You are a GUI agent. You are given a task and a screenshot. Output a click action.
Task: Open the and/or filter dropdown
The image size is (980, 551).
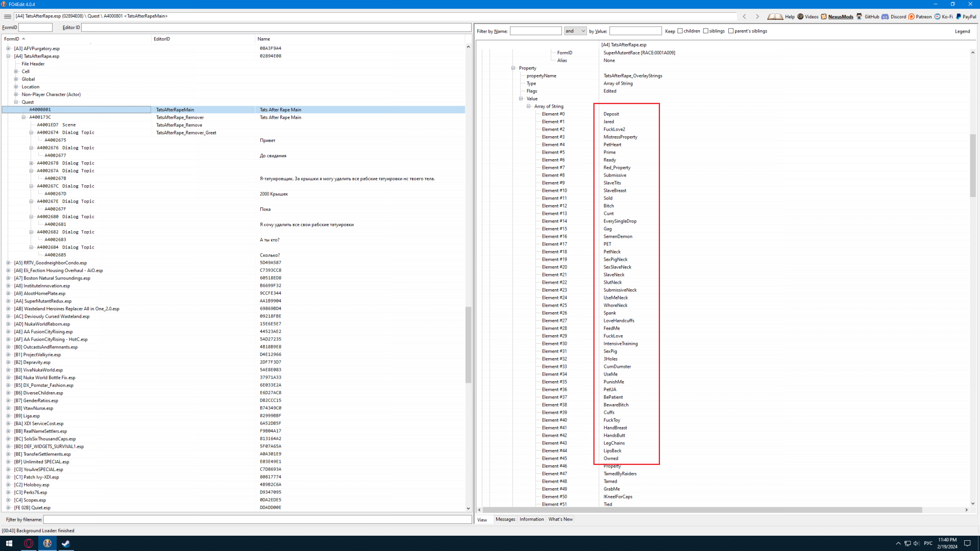pos(575,31)
